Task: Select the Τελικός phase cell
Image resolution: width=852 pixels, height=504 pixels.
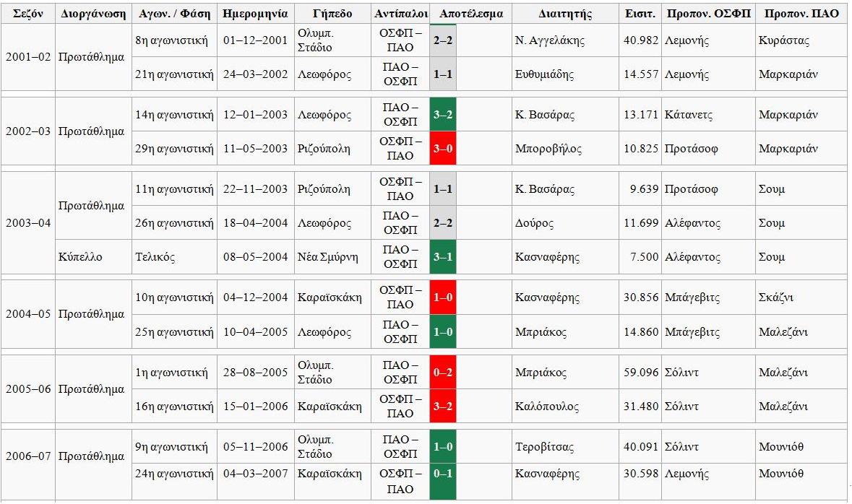Action: pyautogui.click(x=155, y=257)
